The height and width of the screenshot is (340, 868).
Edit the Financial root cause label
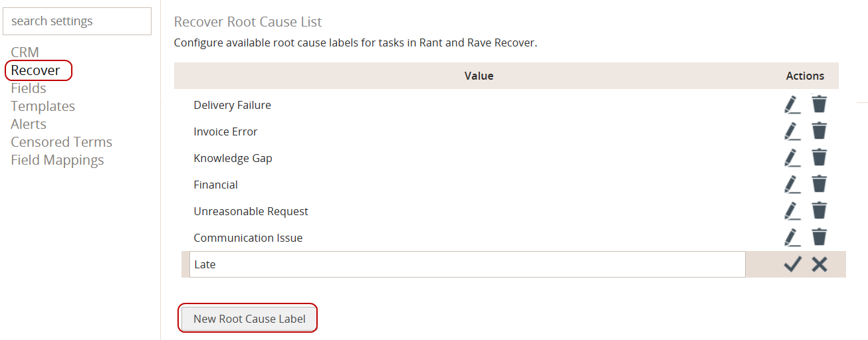click(791, 185)
